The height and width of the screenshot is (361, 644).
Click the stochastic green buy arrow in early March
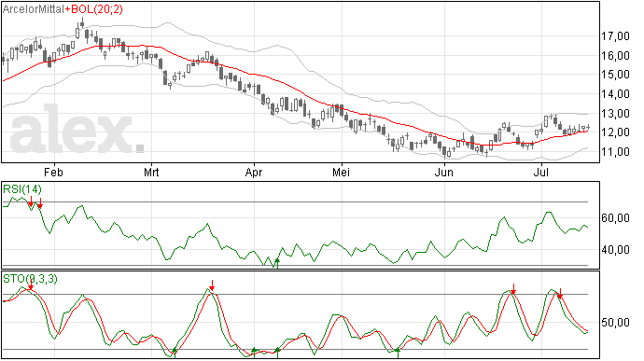tap(175, 353)
